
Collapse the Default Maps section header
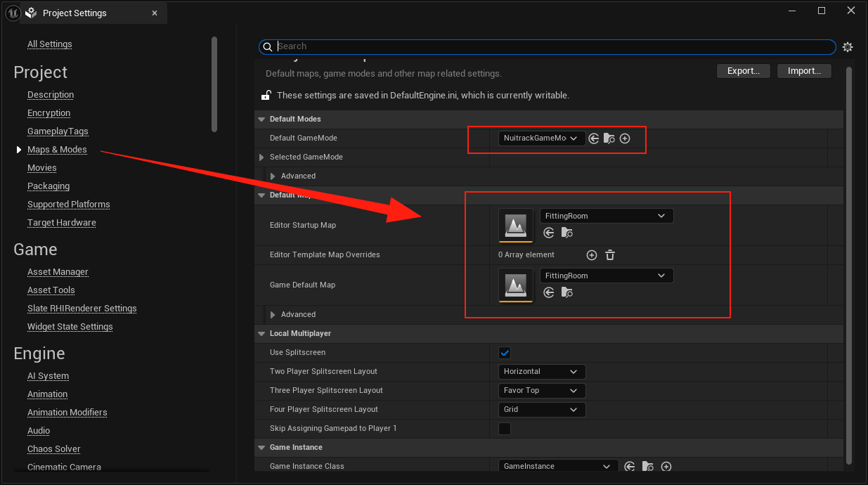point(262,195)
